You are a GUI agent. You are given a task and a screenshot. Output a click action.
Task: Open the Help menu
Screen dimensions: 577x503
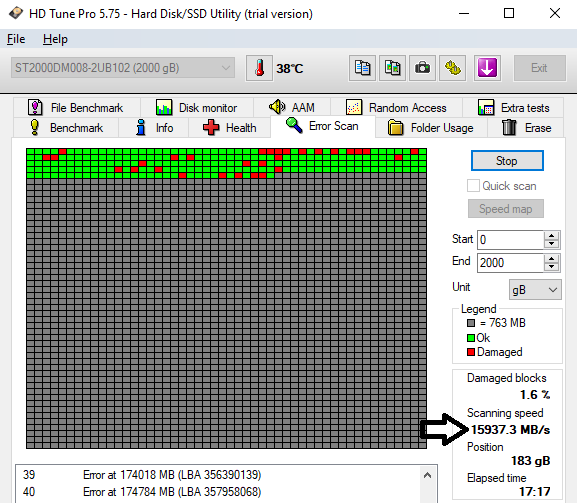55,39
